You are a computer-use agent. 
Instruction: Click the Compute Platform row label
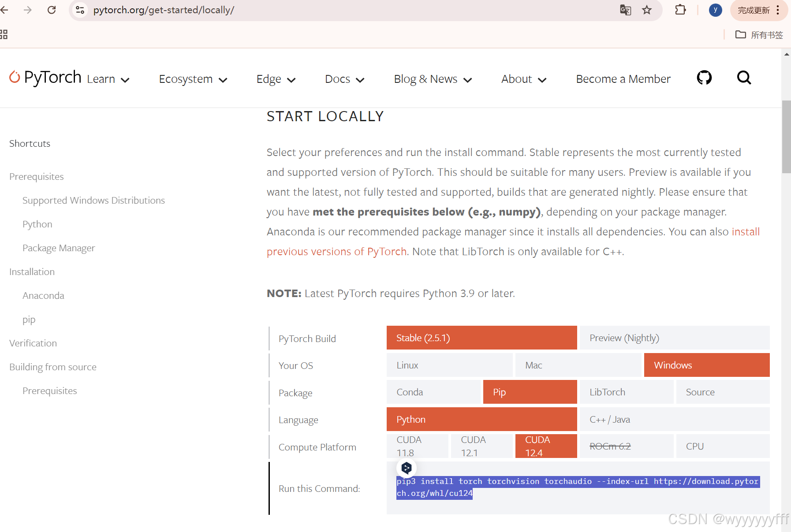coord(317,447)
